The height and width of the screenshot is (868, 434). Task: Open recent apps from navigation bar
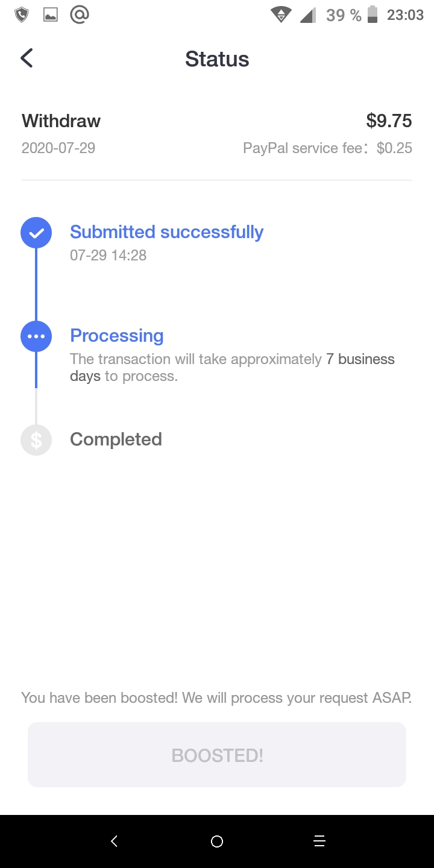(319, 841)
